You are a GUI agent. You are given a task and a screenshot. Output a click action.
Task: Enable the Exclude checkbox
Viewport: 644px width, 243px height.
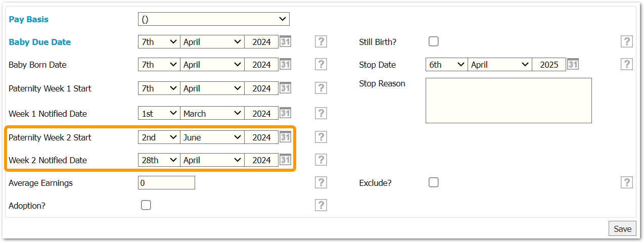tap(434, 182)
